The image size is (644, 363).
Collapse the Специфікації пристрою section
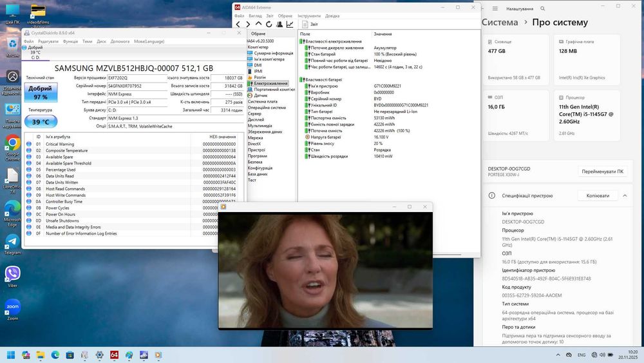click(x=625, y=195)
